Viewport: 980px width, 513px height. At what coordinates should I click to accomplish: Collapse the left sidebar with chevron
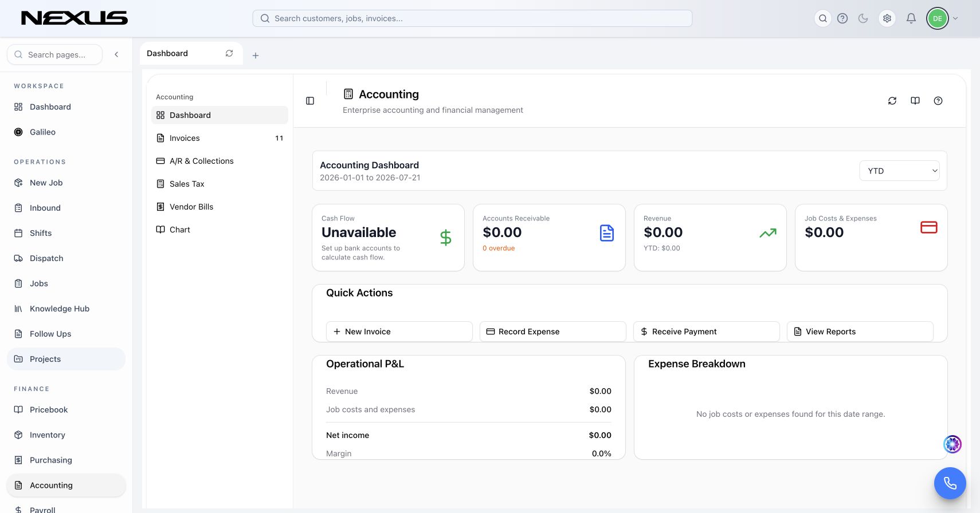coord(116,54)
